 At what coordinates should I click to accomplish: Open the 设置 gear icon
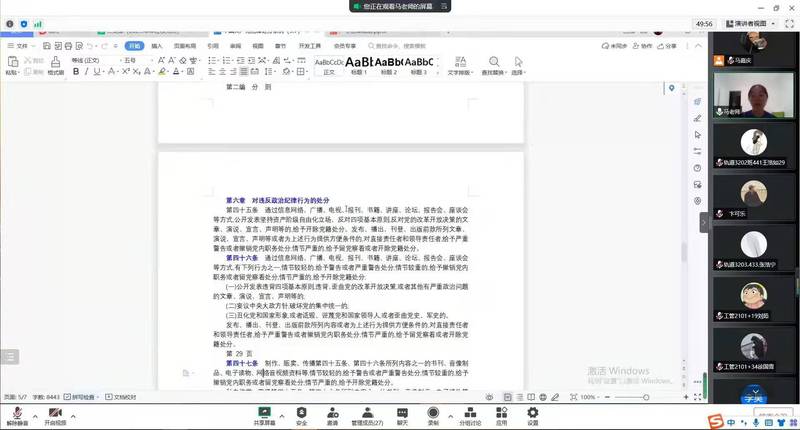tap(533, 411)
